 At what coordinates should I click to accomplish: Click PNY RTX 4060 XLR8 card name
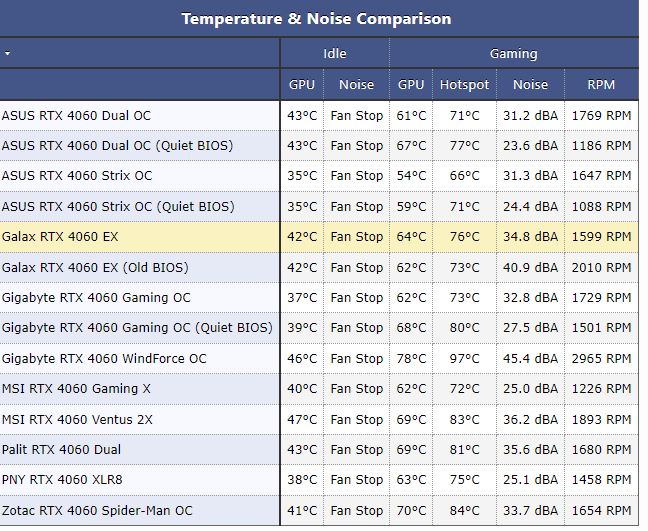point(62,480)
